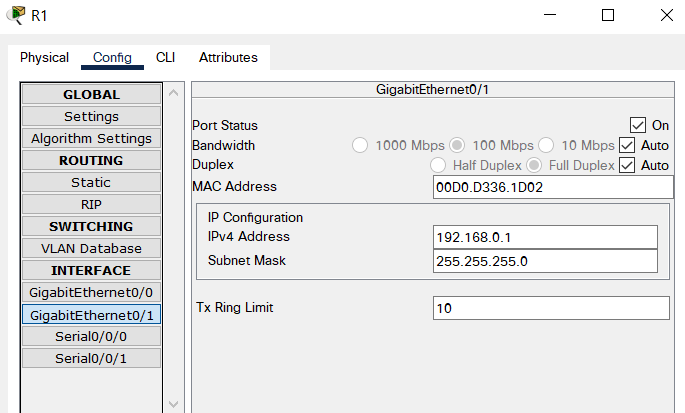The height and width of the screenshot is (413, 685).
Task: Click the R1 Packet Tracer window icon
Action: tap(16, 15)
